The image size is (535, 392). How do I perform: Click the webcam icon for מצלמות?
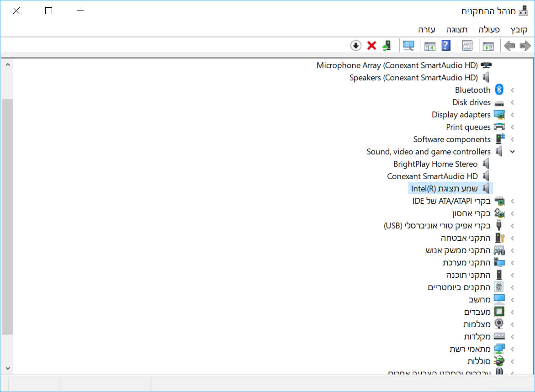[x=499, y=324]
